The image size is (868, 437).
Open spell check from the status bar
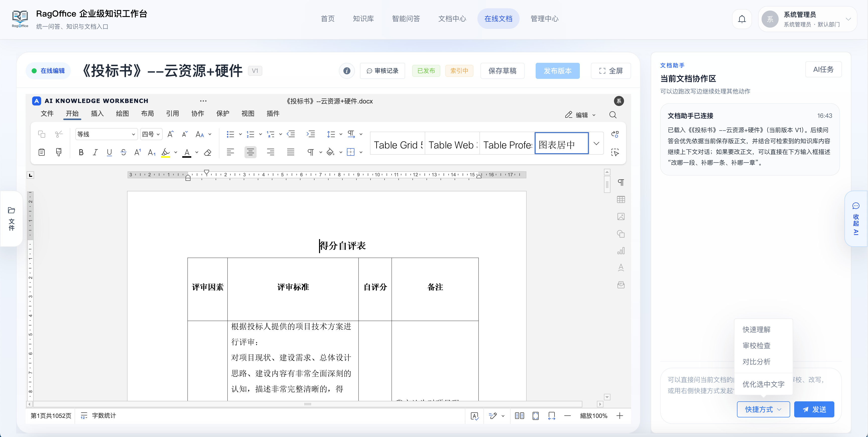tap(474, 416)
